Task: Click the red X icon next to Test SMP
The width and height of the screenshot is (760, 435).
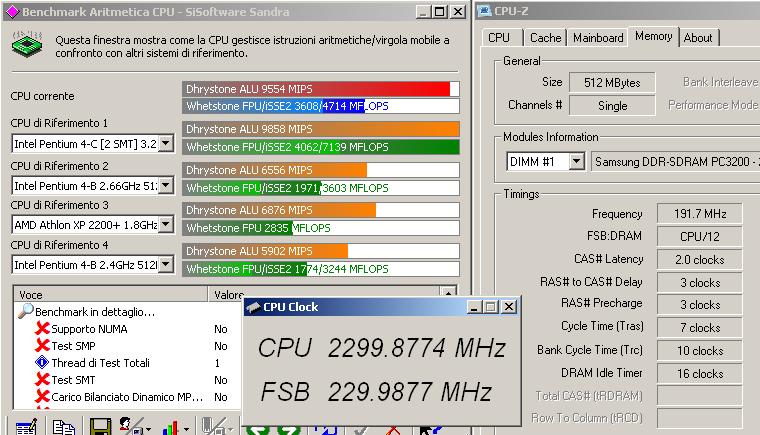Action: 42,346
